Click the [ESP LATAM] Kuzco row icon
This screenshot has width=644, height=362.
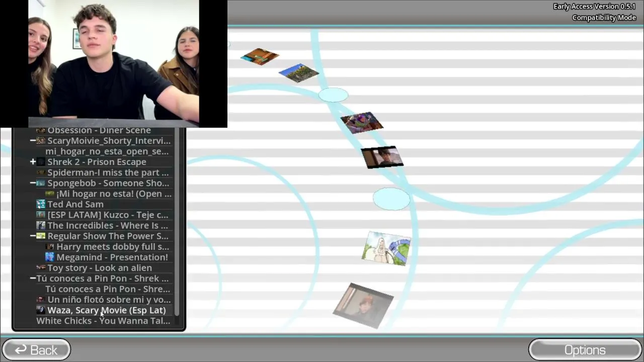(x=41, y=215)
